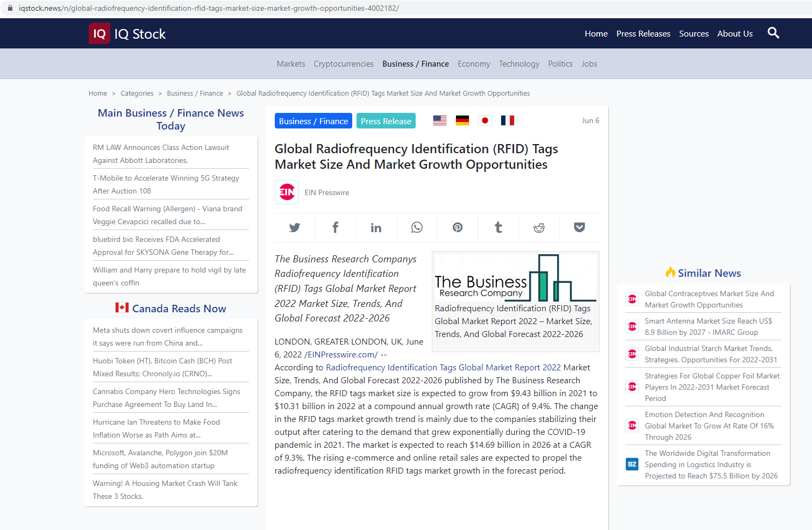Switch to Business / Finance category
Viewport: 812px width, 530px height.
coord(416,63)
